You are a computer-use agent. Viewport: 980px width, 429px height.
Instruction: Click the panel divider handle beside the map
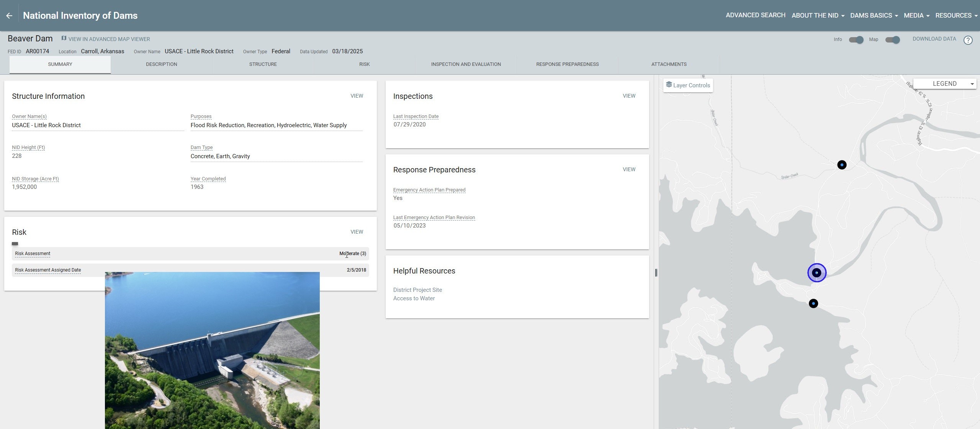coord(656,273)
